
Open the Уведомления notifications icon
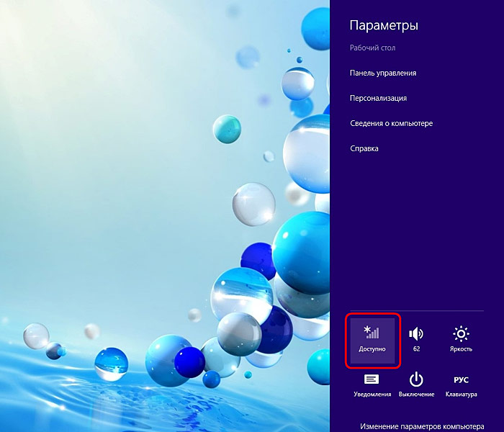(x=372, y=386)
